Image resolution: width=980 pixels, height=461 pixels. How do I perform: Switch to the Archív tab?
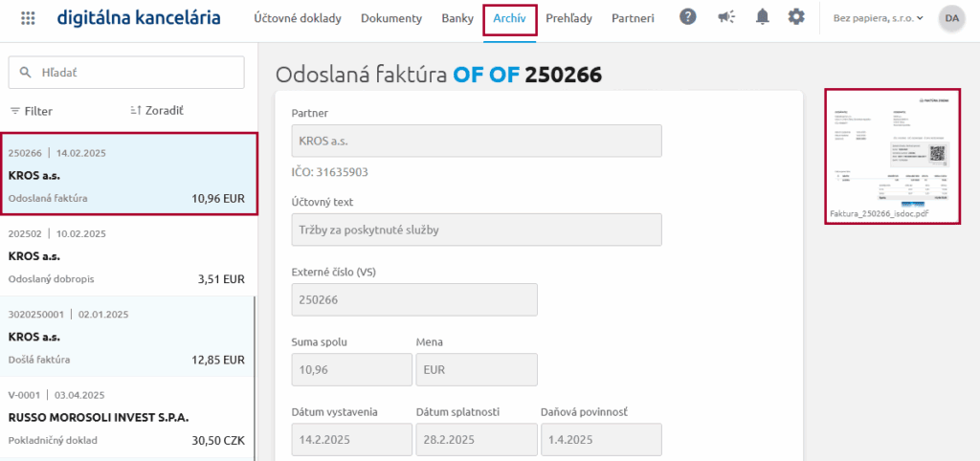point(509,19)
